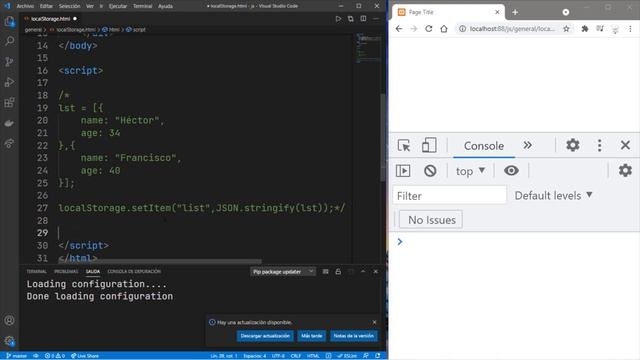Viewport: 640px width, 360px height.
Task: Click Descargar actualización button
Action: 265,336
